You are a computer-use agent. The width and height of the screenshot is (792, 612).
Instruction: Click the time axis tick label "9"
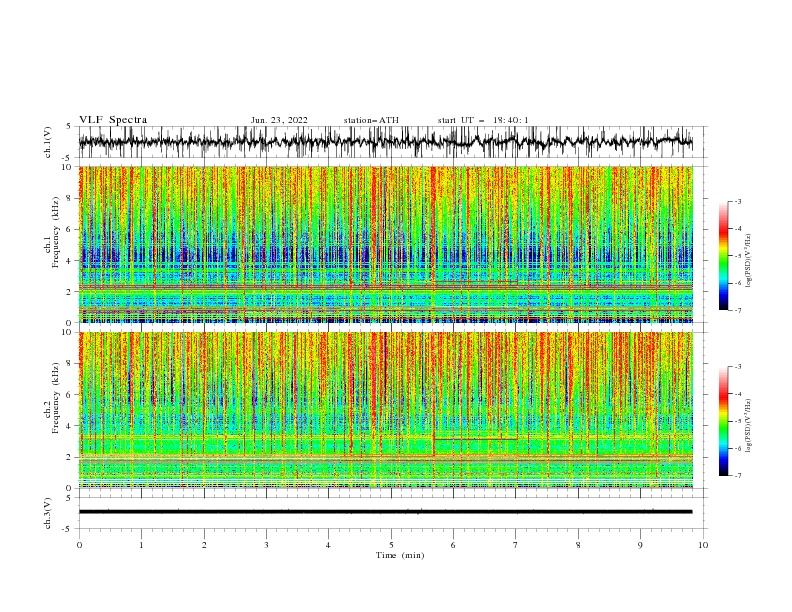[x=640, y=545]
